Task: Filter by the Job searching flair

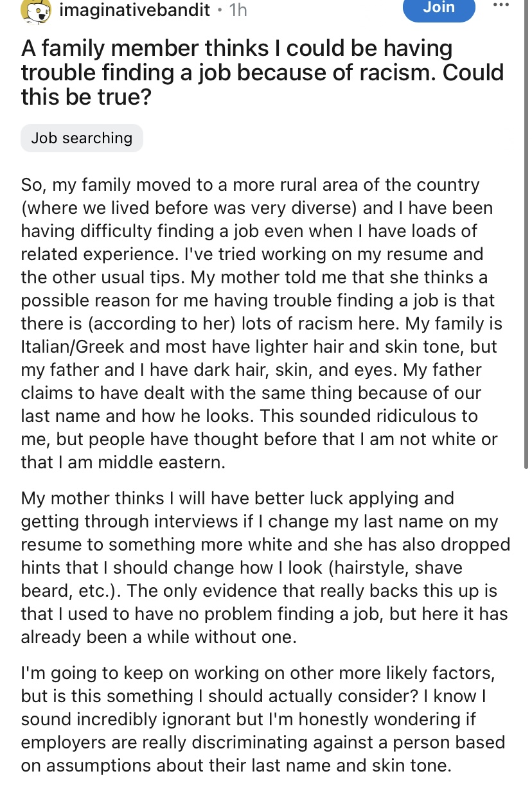Action: (x=82, y=138)
